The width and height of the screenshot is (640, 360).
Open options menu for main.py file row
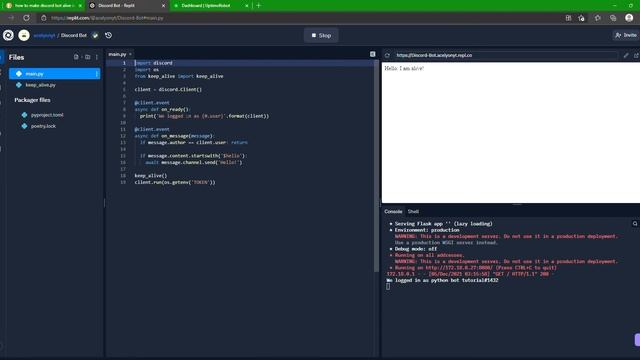(x=97, y=74)
